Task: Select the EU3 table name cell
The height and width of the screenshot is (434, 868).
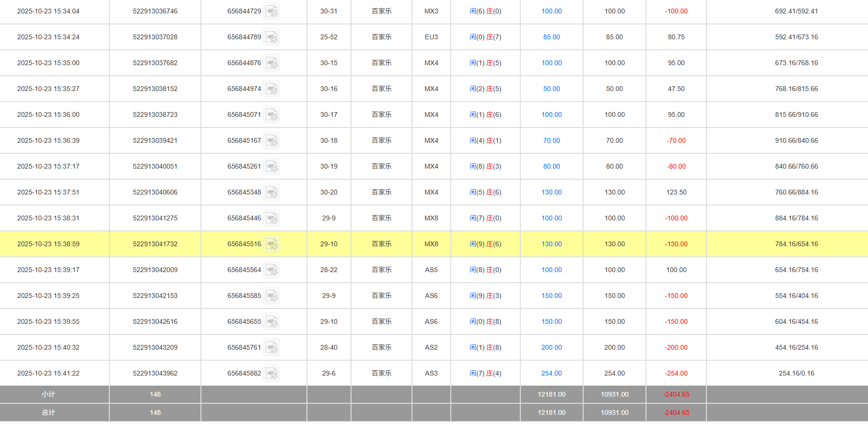Action: pyautogui.click(x=431, y=37)
